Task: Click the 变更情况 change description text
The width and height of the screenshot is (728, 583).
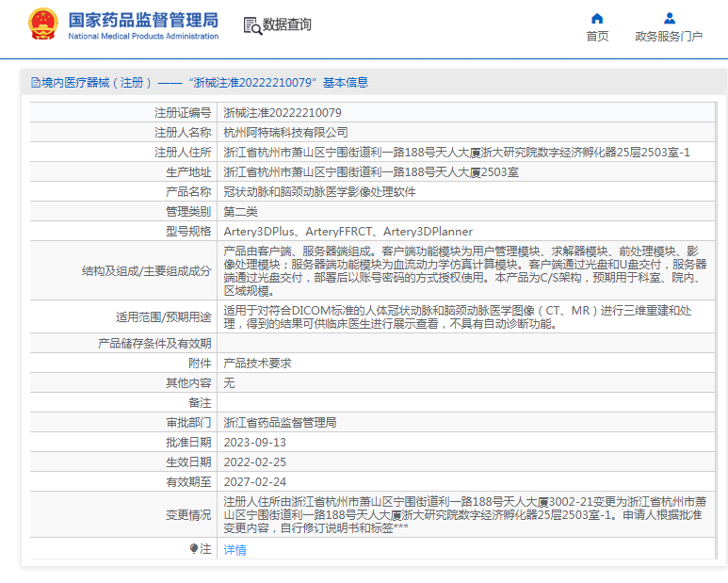Action: tap(465, 515)
